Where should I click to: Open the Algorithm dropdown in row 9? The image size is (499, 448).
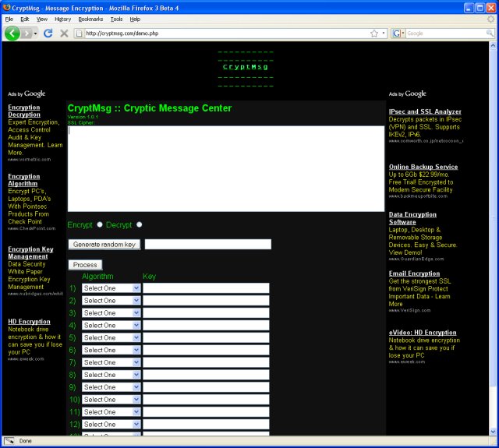(111, 387)
